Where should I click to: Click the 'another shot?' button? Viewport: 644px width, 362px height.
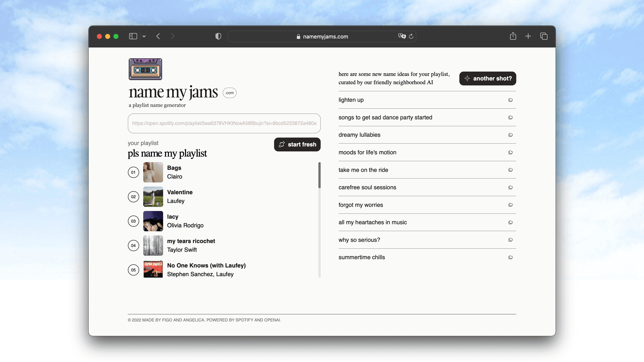pyautogui.click(x=488, y=79)
